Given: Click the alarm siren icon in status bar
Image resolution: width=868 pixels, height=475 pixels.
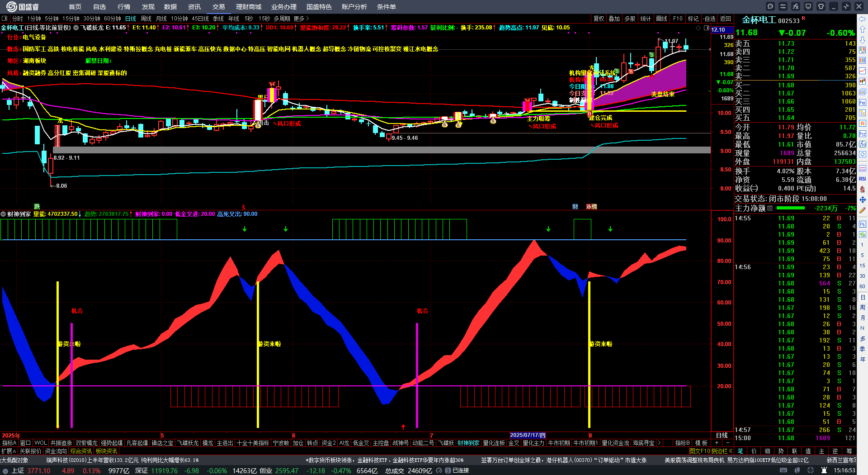Looking at the screenshot, I should click(x=825, y=470).
